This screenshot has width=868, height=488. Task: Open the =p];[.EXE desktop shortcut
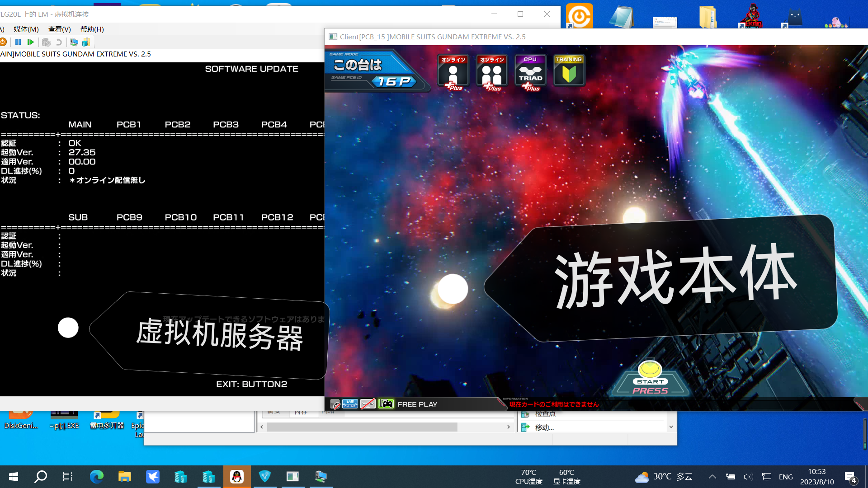point(64,420)
